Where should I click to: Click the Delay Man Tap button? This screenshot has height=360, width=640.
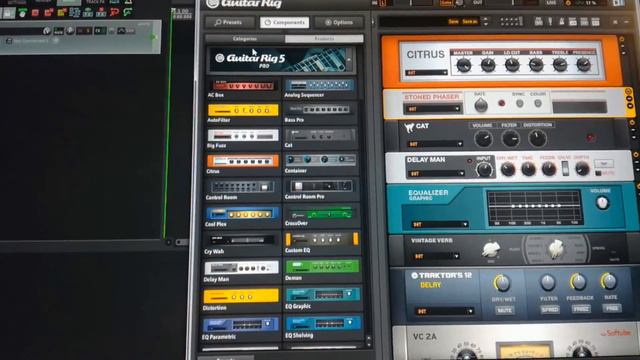[604, 163]
